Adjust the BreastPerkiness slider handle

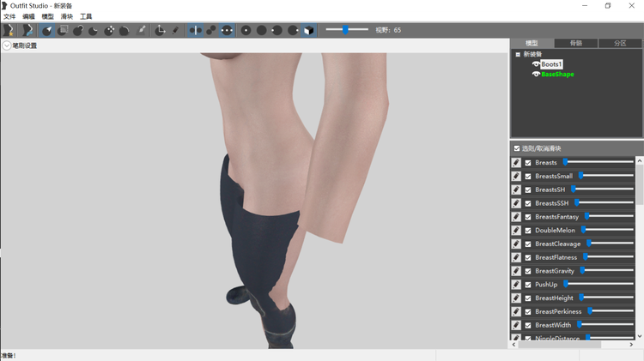coord(590,311)
